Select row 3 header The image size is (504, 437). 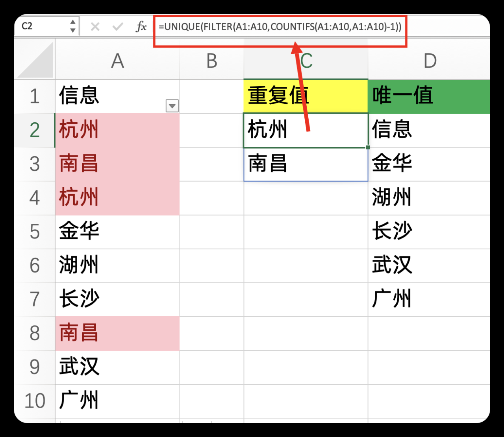point(35,164)
